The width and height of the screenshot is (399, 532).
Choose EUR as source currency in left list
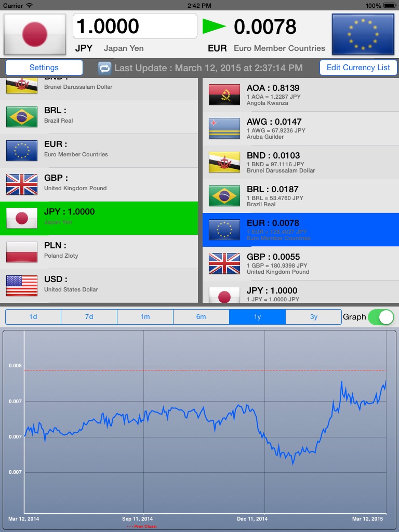coord(99,151)
